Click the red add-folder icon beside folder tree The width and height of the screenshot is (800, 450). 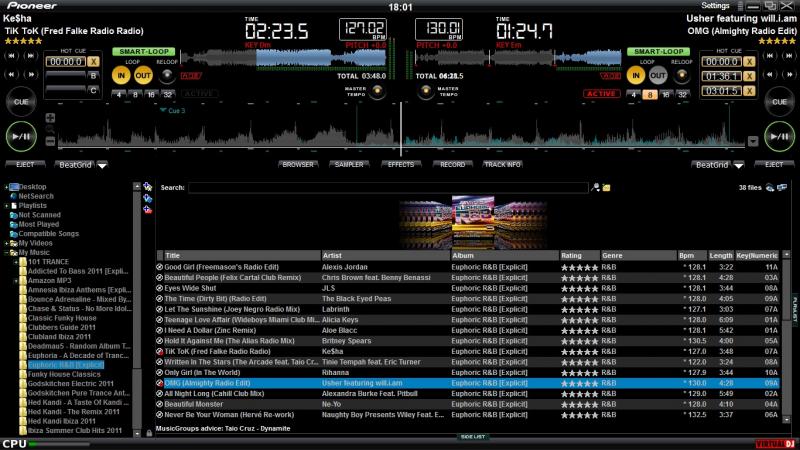pos(147,209)
